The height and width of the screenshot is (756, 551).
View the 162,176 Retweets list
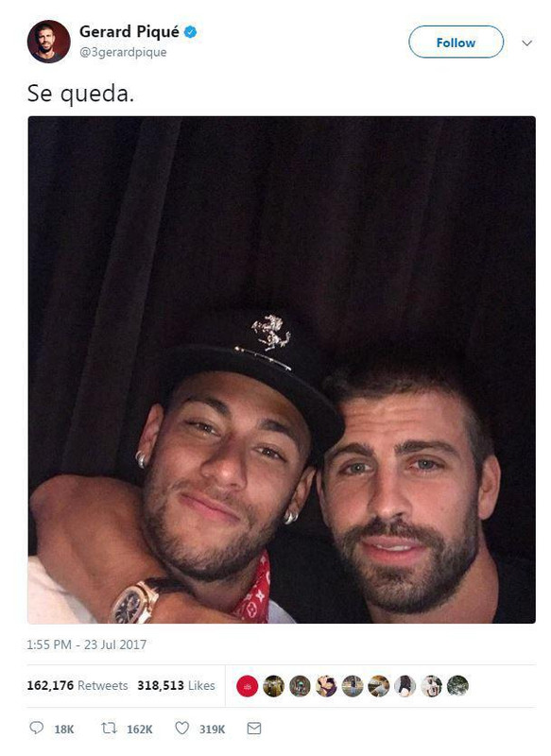point(77,685)
